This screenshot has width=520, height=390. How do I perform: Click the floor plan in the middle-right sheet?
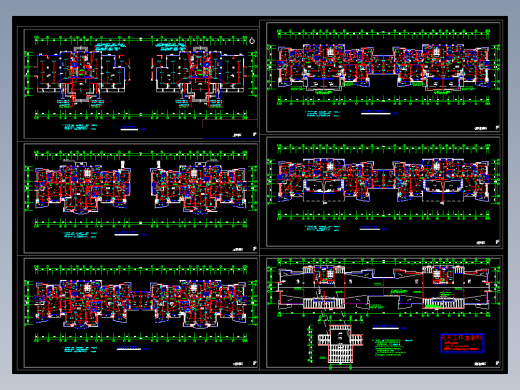[x=384, y=180]
